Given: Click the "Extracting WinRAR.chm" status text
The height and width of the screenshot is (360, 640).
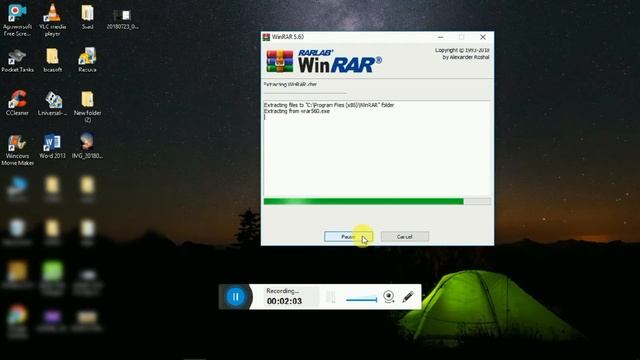Looking at the screenshot, I should click(x=290, y=84).
